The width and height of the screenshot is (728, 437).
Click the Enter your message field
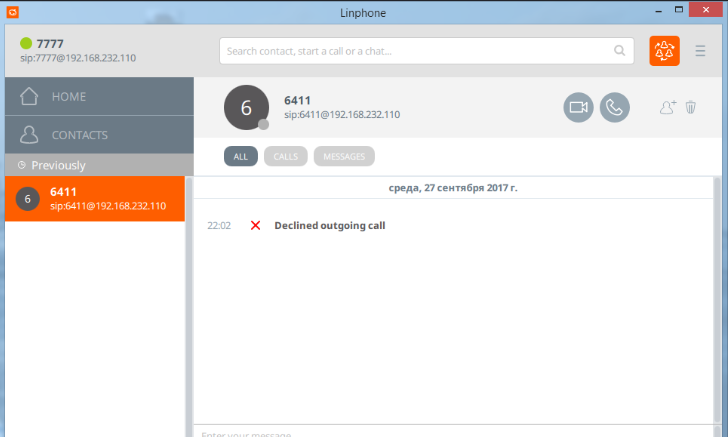pyautogui.click(x=453, y=432)
